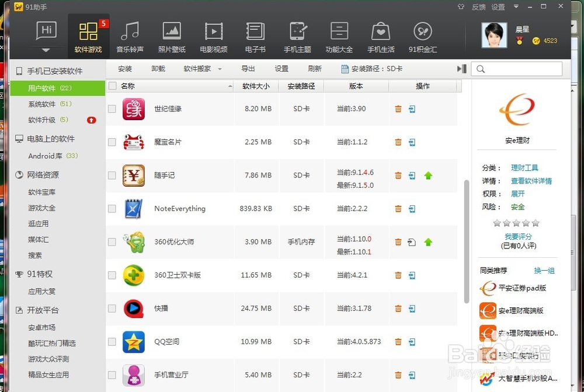Open Android库 (33) in the sidebar
The image size is (584, 392).
pyautogui.click(x=53, y=156)
